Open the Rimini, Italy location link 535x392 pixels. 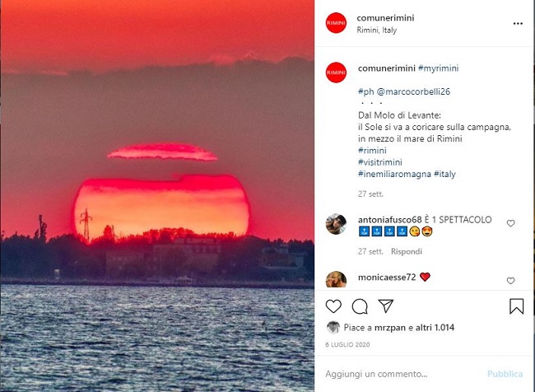(377, 30)
